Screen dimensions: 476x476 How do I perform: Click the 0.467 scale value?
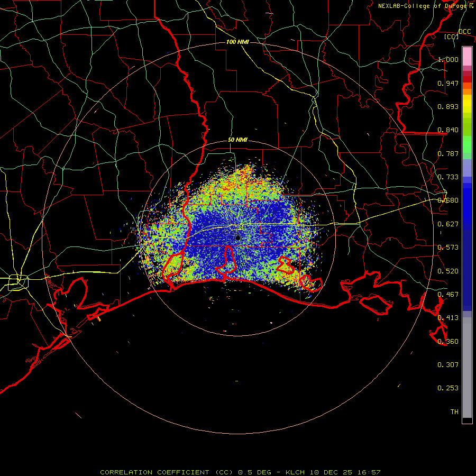pyautogui.click(x=448, y=295)
